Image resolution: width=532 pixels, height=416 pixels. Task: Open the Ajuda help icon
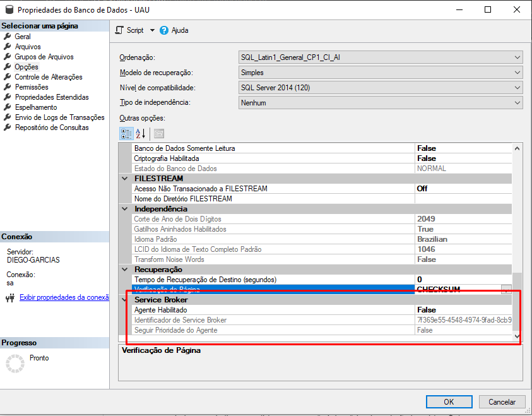pyautogui.click(x=164, y=30)
